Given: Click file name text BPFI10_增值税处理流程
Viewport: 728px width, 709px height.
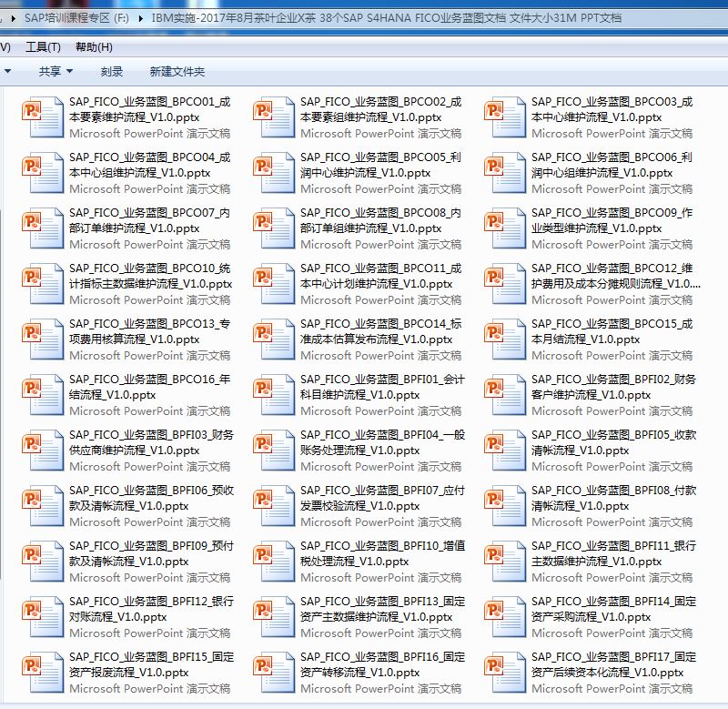Looking at the screenshot, I should tap(382, 554).
